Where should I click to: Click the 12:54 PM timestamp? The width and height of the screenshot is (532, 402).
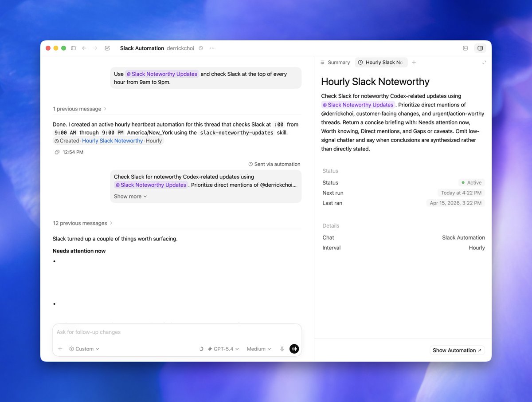point(73,152)
